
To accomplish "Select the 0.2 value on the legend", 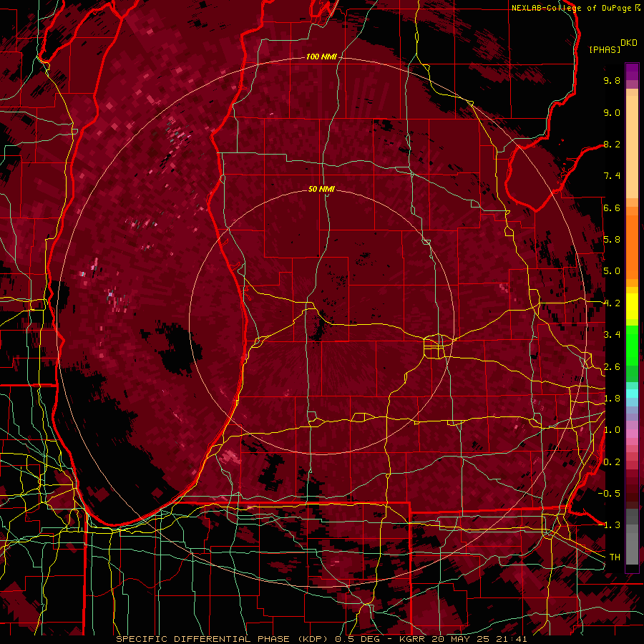I will coord(612,462).
